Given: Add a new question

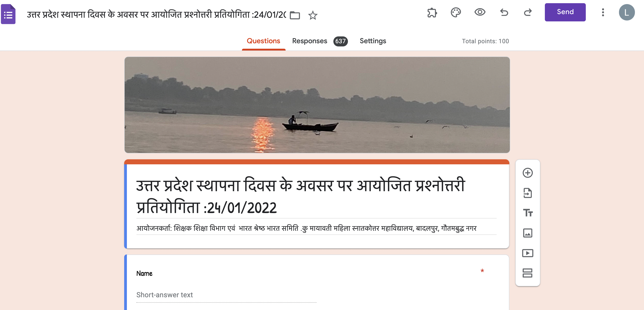Looking at the screenshot, I should pos(528,173).
